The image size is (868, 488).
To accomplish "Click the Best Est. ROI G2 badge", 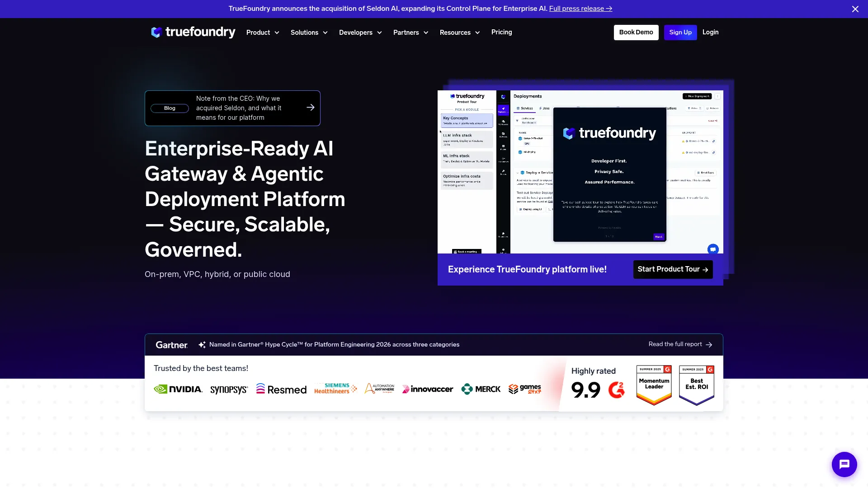I will [x=696, y=385].
